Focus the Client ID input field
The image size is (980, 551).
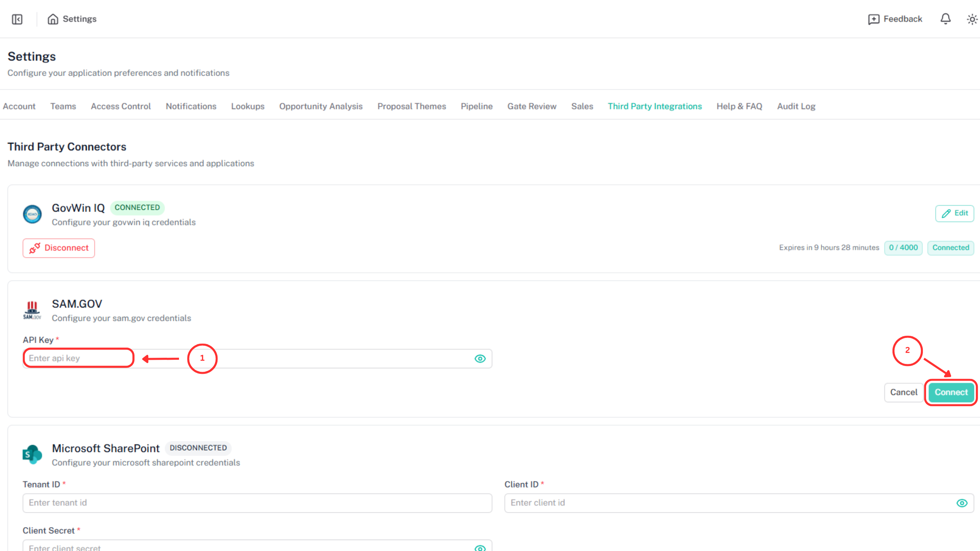[739, 503]
